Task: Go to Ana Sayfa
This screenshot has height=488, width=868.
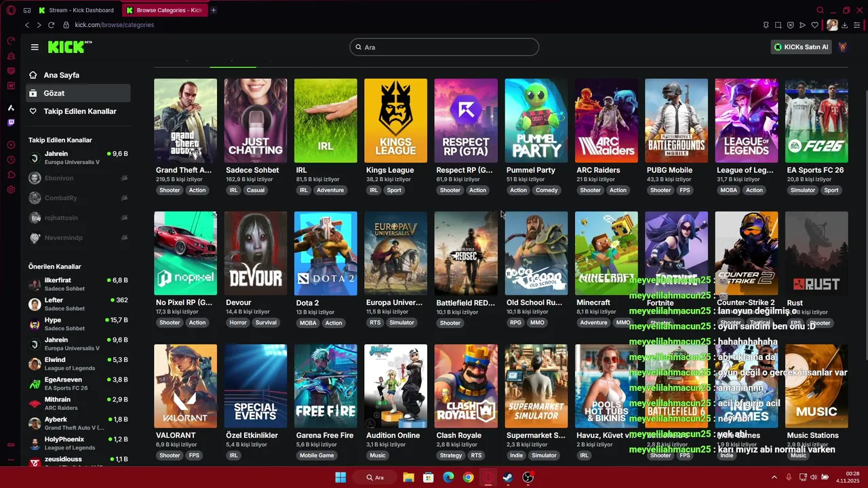Action: 78,75
